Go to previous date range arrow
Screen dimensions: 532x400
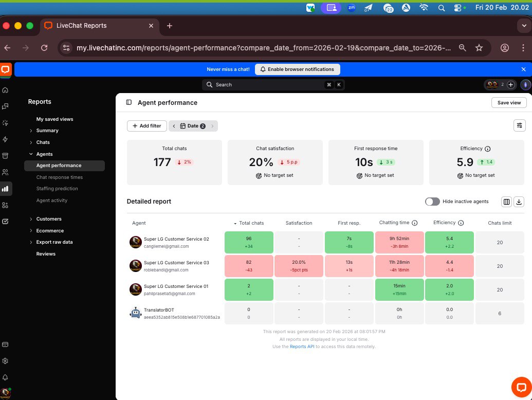coord(174,126)
